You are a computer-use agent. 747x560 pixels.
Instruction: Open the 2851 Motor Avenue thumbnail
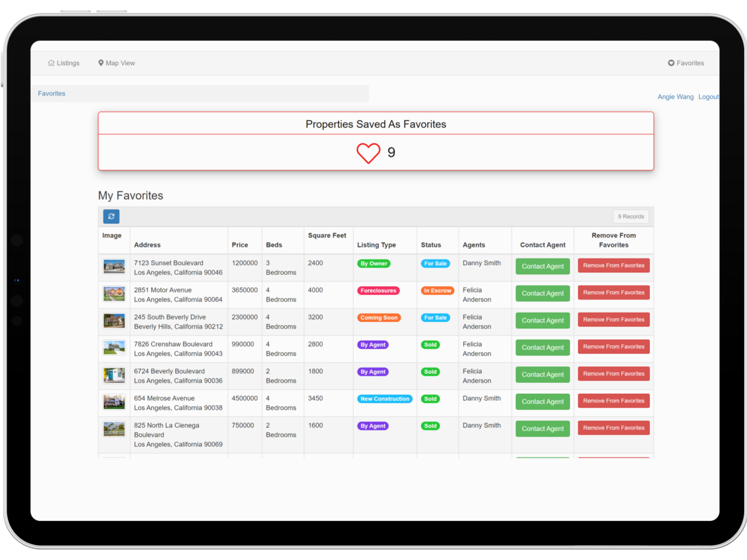[114, 294]
